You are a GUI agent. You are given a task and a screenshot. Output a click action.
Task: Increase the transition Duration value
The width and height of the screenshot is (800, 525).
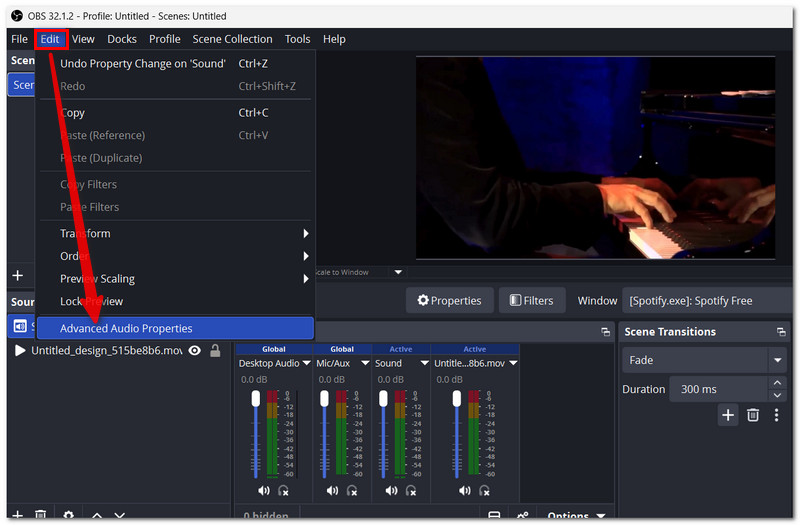(x=777, y=383)
